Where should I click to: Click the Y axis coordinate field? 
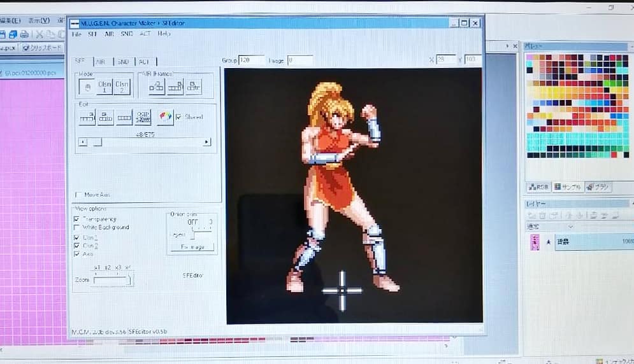(x=473, y=59)
